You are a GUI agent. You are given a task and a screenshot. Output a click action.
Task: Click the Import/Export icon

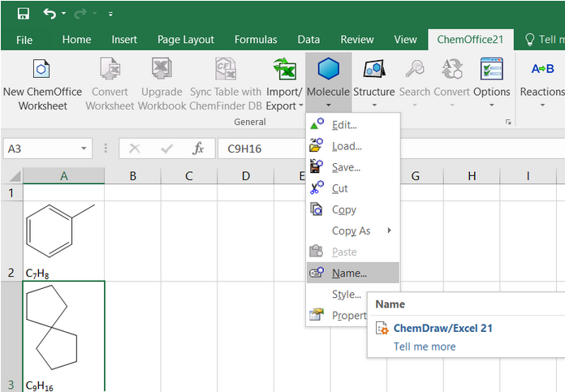[284, 69]
